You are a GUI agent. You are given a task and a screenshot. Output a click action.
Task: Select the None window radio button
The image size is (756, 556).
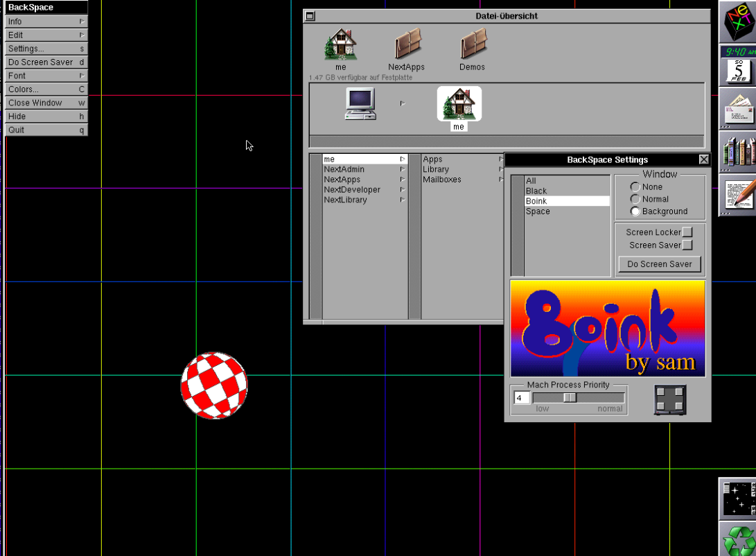pos(635,187)
